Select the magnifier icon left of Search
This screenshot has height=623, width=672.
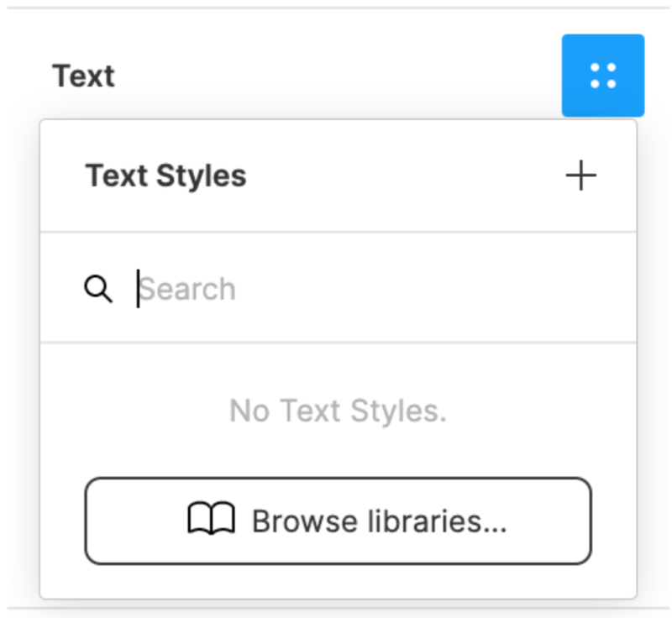(x=98, y=290)
